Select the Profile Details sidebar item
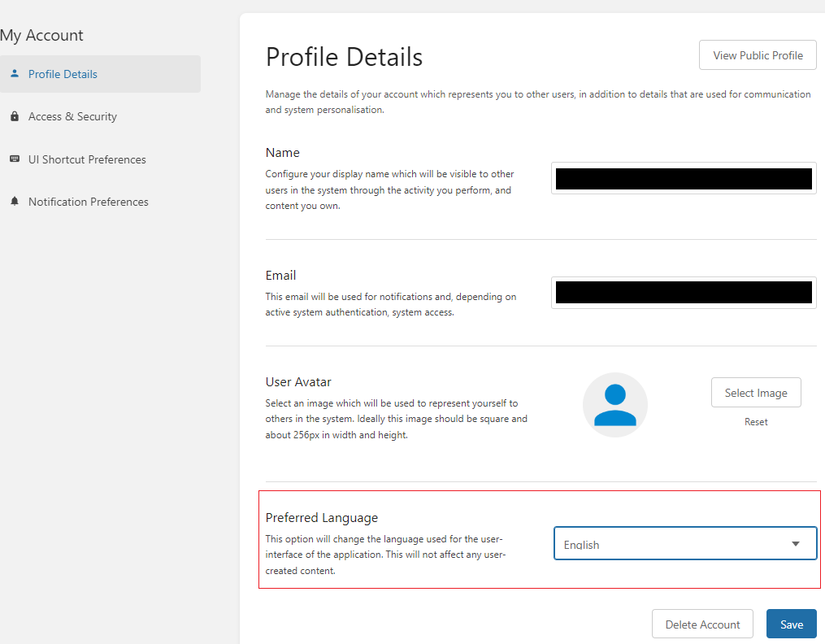 point(63,74)
